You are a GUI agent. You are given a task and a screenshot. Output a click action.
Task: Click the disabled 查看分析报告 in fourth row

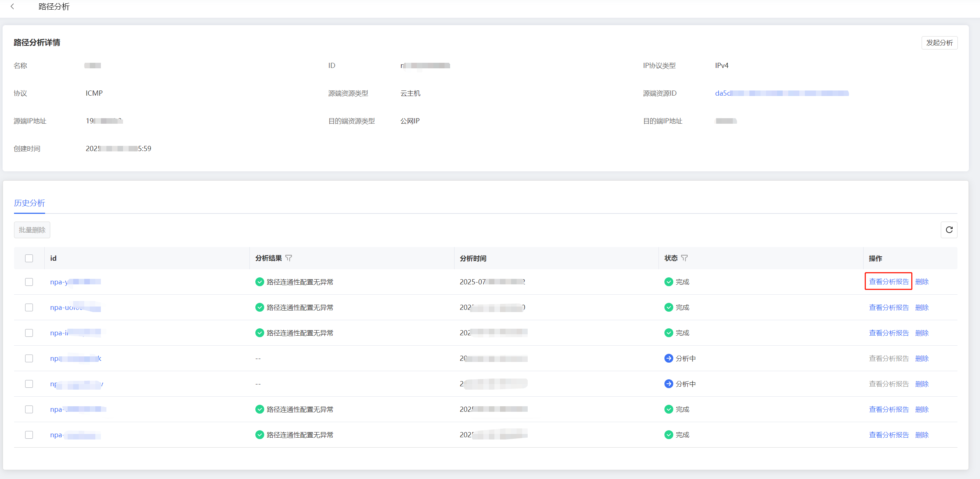click(889, 358)
